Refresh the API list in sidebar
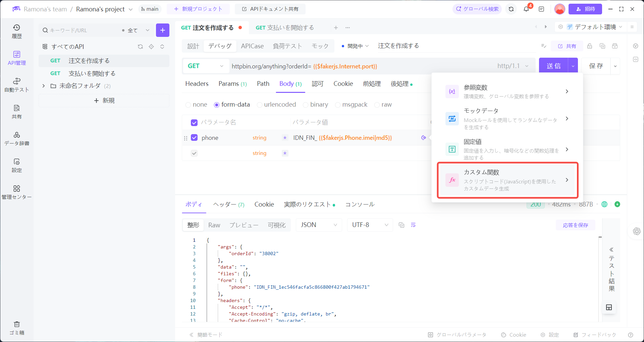This screenshot has width=644, height=342. click(x=141, y=47)
